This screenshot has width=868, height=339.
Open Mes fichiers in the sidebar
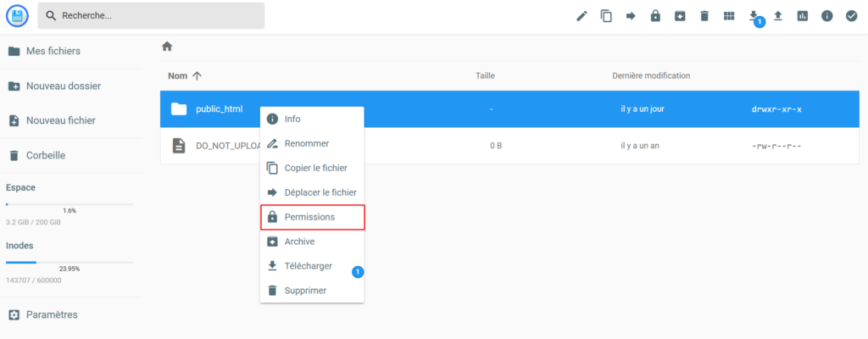pos(53,51)
